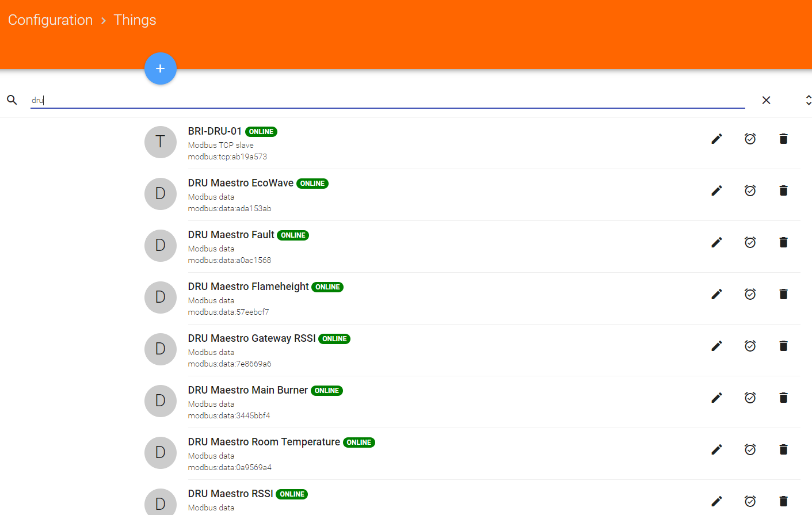
Task: Click the alarm-check icon for last-row DRU Maestro RSSI
Action: click(750, 501)
